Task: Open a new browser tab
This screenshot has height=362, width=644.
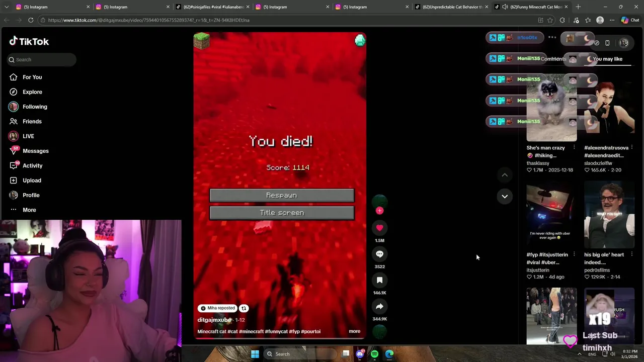Action: coord(578,7)
